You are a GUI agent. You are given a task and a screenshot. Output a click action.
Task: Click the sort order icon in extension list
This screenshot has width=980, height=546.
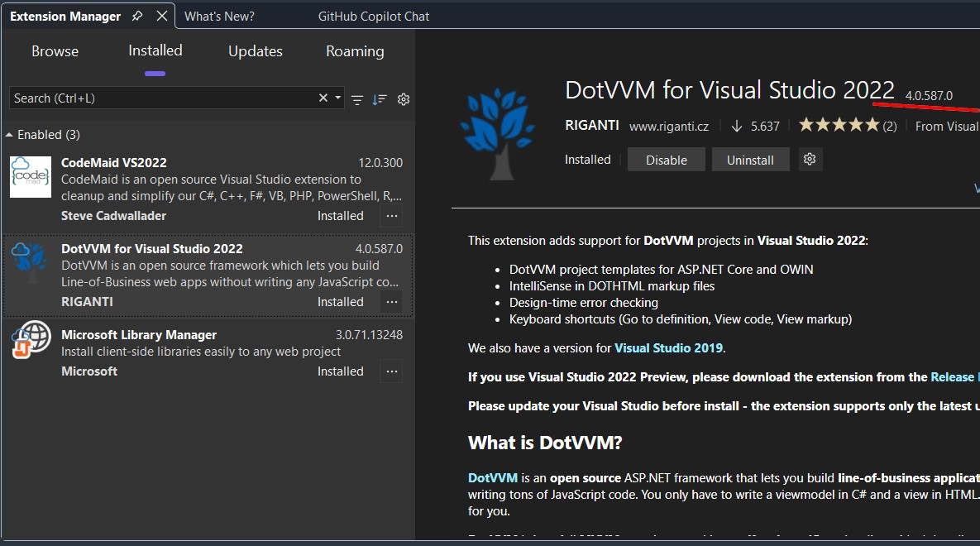tap(380, 99)
